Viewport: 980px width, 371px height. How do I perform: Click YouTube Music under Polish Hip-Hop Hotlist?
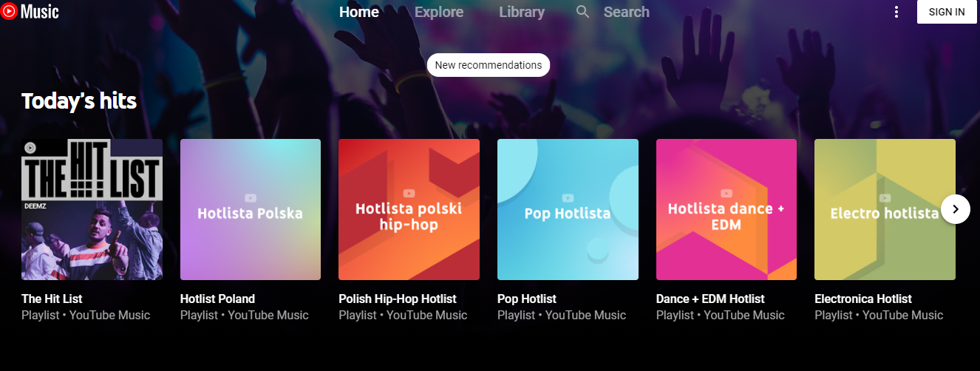(x=427, y=315)
